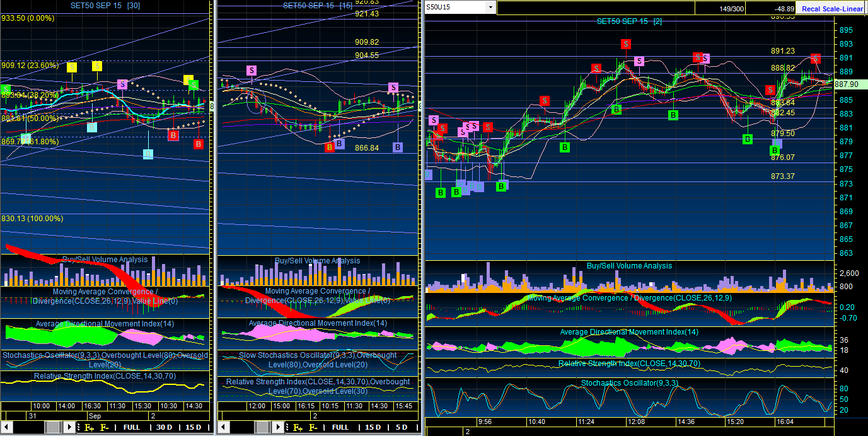This screenshot has height=436, width=868.
Task: Click topmost red S sell marker in 2-minute chart
Action: point(626,43)
